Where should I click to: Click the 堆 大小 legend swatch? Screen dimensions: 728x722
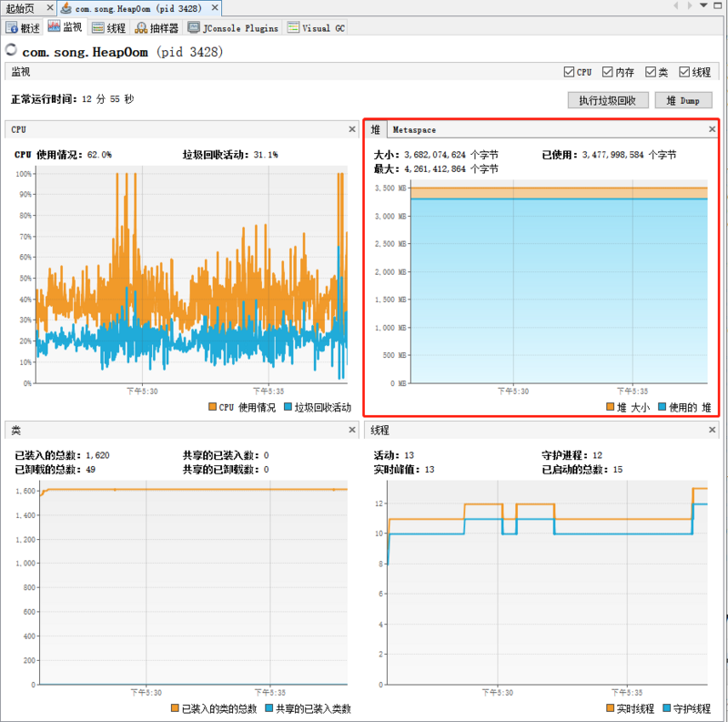point(610,407)
